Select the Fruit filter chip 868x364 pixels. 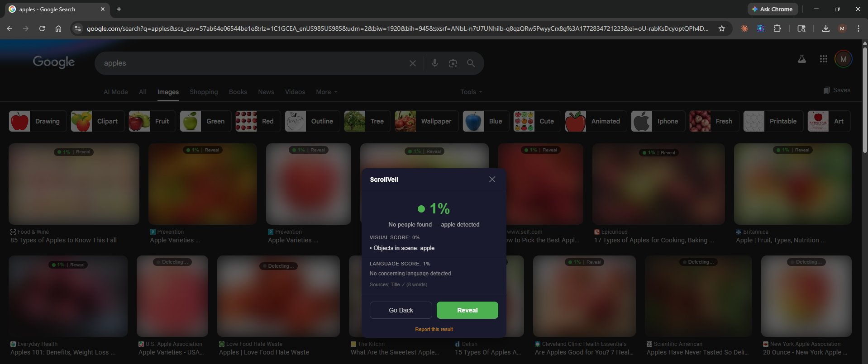coord(152,121)
